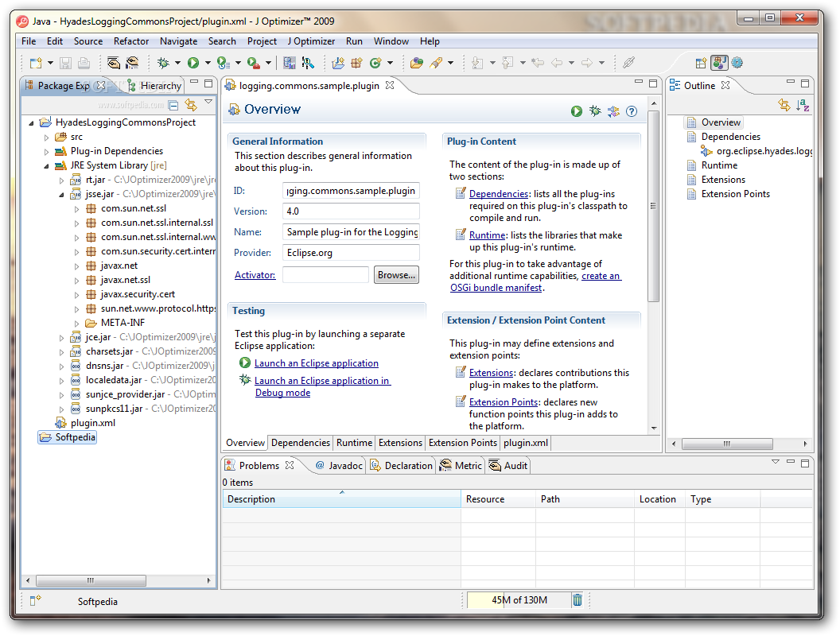
Task: Click the Next Annotation toolbar icon
Action: tap(477, 63)
